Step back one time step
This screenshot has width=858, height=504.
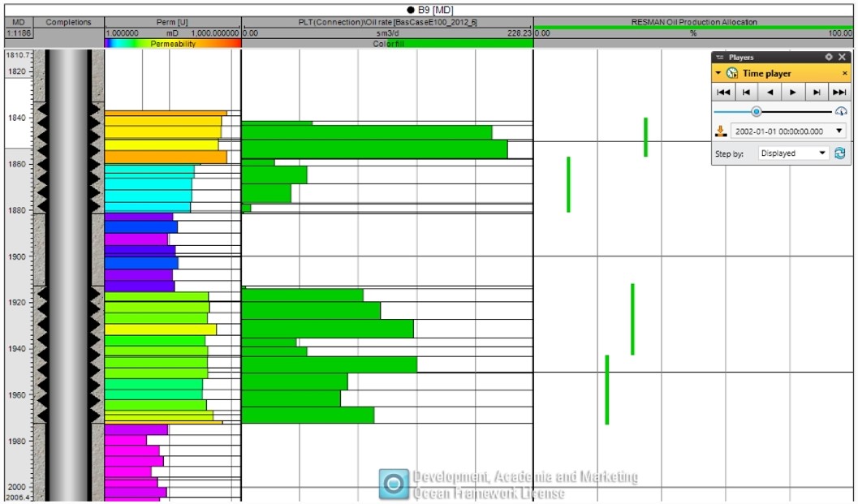747,93
